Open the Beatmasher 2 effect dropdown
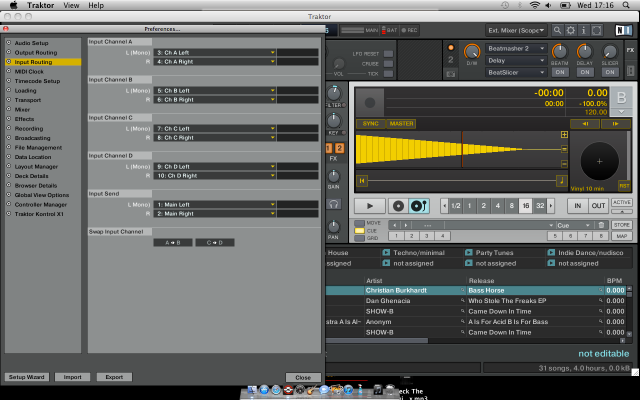The width and height of the screenshot is (640, 400). (516, 49)
